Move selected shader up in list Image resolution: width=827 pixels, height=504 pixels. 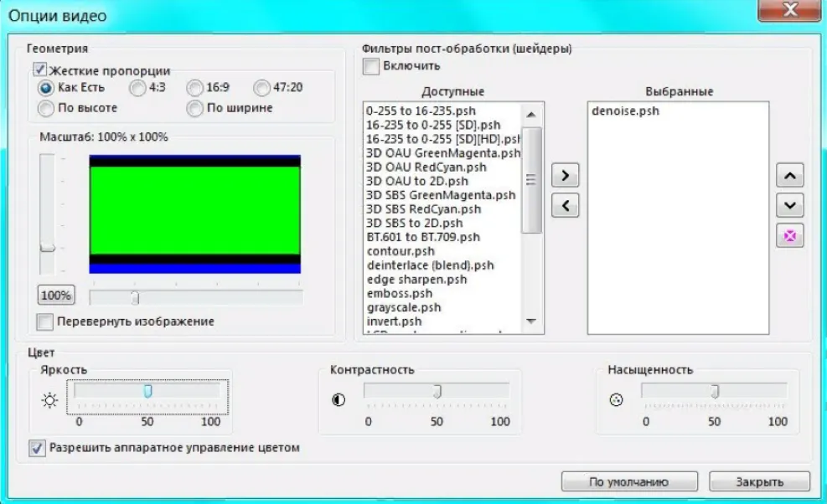[789, 176]
